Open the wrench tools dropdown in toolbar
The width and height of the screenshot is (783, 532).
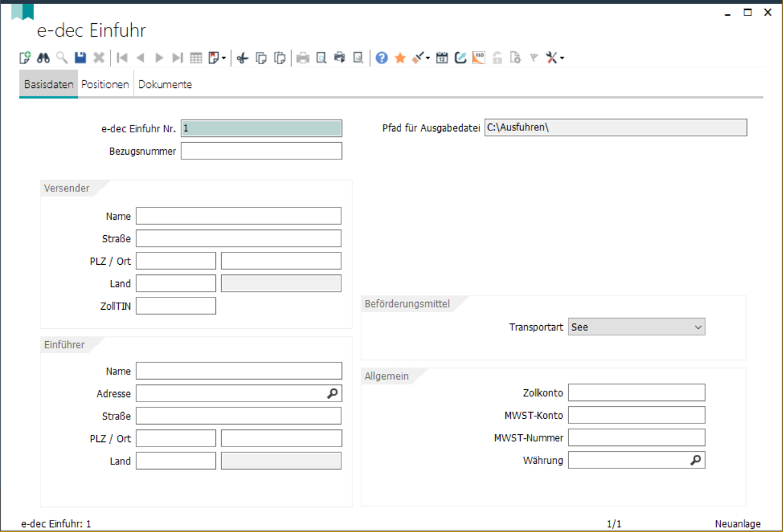[x=562, y=58]
